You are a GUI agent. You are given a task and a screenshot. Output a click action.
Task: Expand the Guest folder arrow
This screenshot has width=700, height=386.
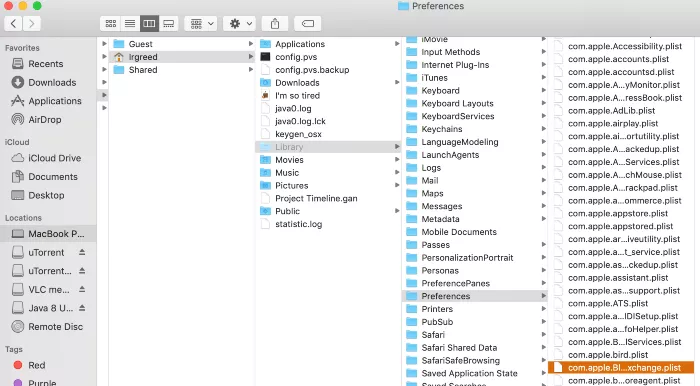pos(250,44)
